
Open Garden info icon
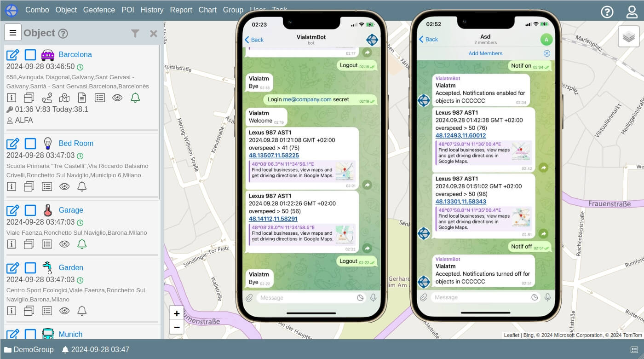click(x=11, y=311)
